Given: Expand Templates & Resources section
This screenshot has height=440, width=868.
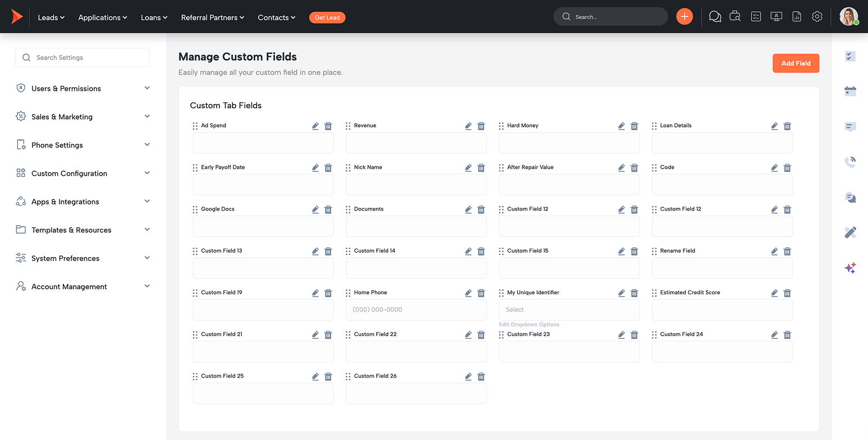Looking at the screenshot, I should coord(83,230).
